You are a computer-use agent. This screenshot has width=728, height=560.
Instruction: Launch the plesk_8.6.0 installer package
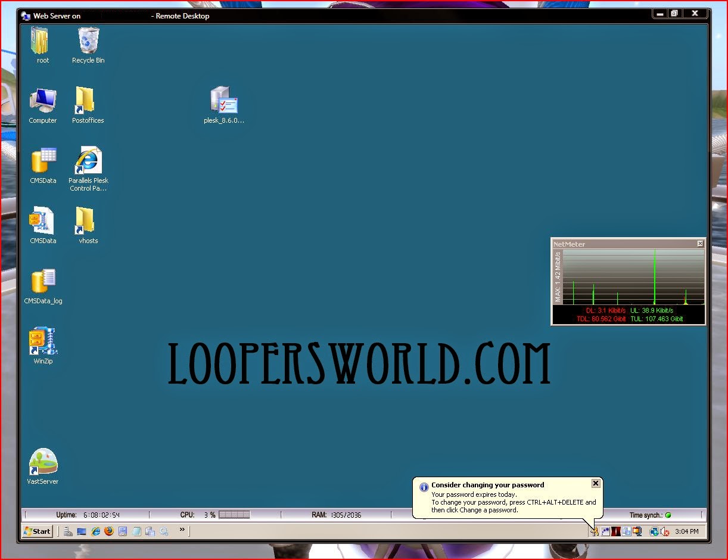(x=223, y=98)
